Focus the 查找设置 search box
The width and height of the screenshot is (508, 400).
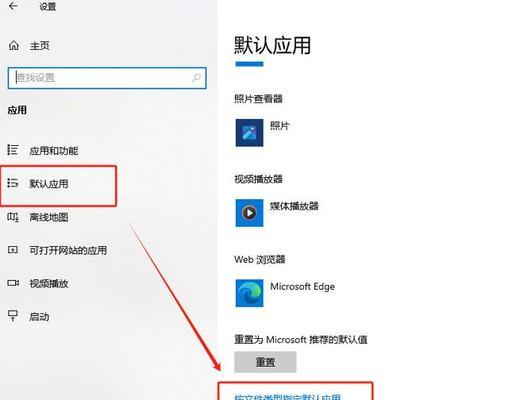(107, 78)
